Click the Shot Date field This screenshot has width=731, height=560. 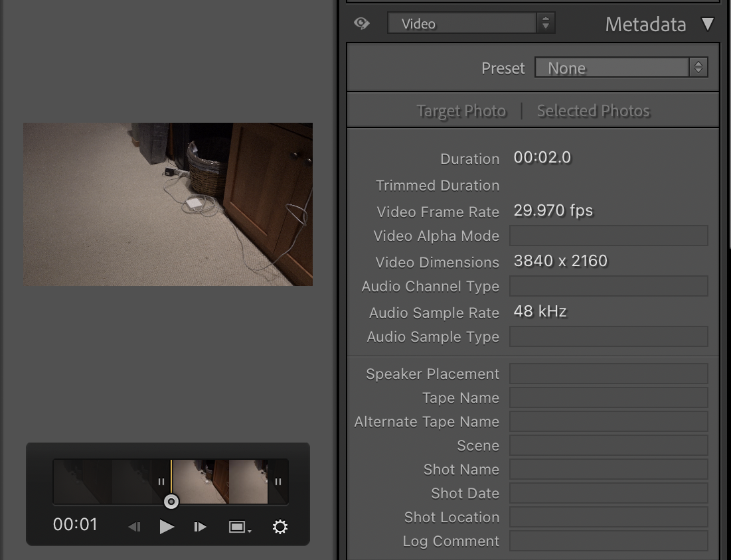click(608, 493)
